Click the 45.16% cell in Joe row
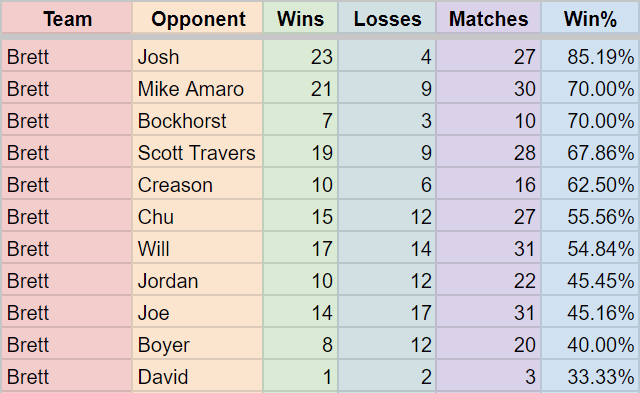The image size is (640, 393). coord(590,312)
